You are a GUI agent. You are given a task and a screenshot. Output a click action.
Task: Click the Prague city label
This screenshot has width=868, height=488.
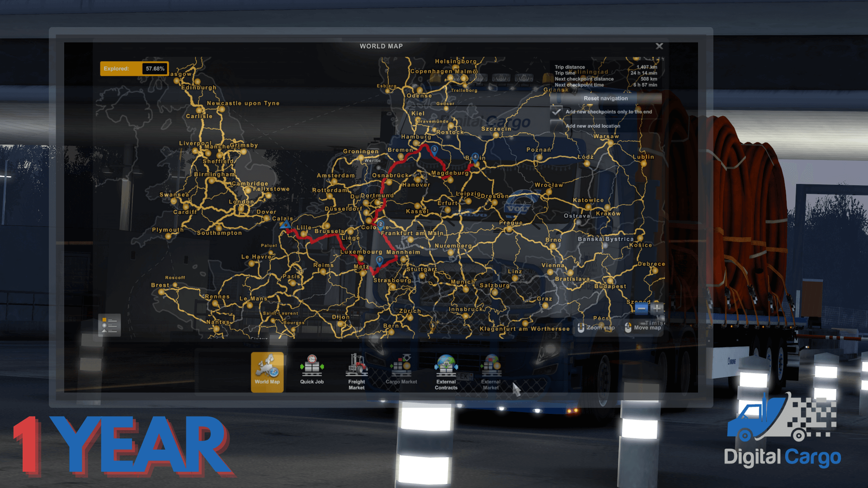511,223
